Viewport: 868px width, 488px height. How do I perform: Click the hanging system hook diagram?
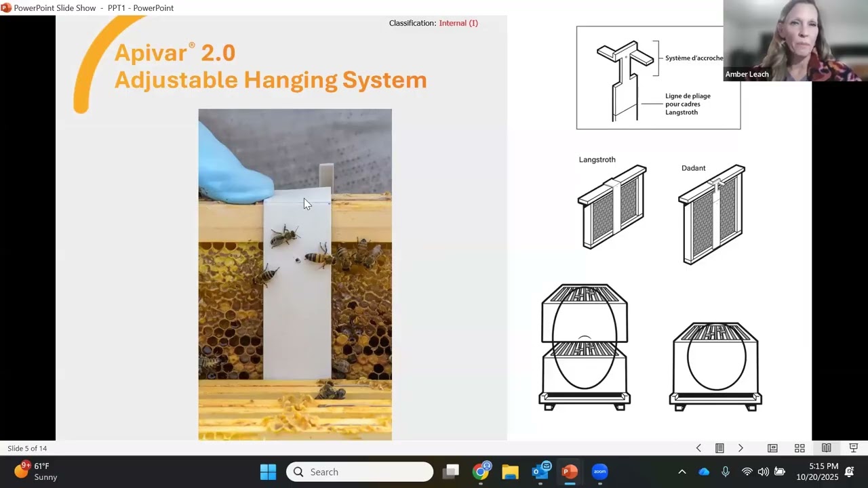625,80
